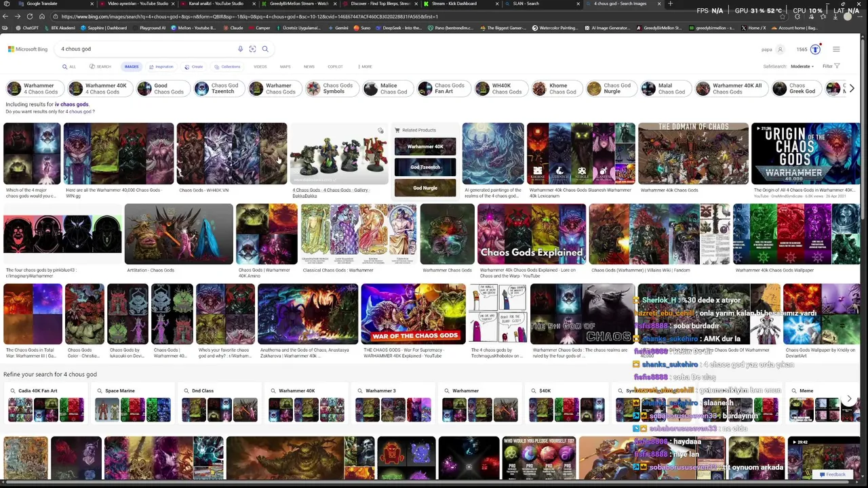Reload the page

[30, 16]
